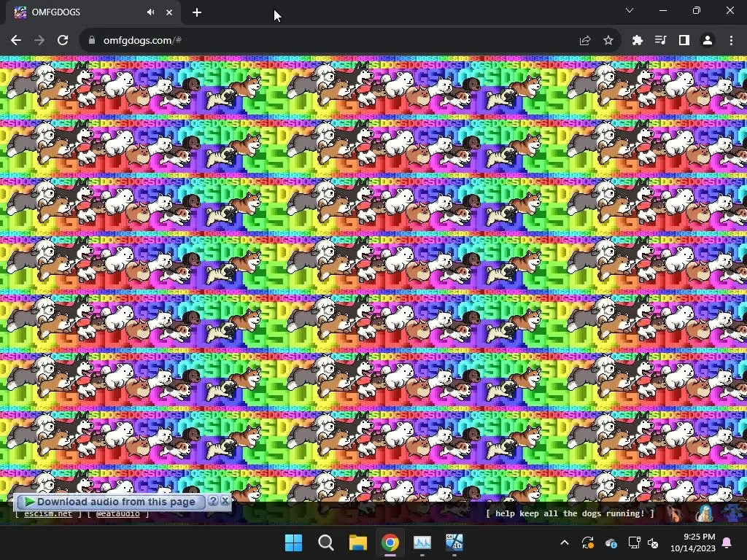The width and height of the screenshot is (747, 560).
Task: Go forward to next page
Action: tap(39, 41)
